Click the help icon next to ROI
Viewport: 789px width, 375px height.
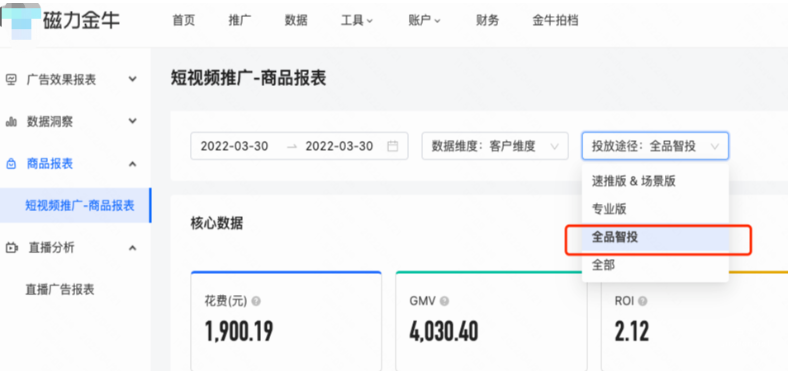pos(643,301)
